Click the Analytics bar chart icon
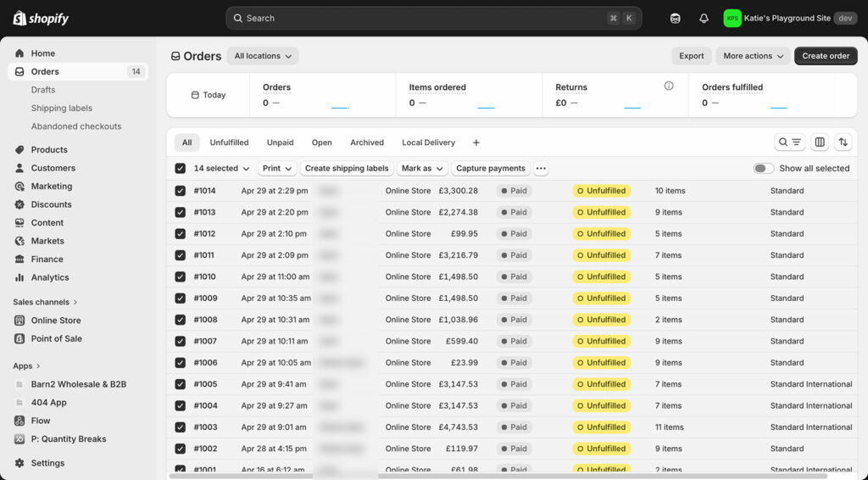Image resolution: width=868 pixels, height=480 pixels. [20, 277]
